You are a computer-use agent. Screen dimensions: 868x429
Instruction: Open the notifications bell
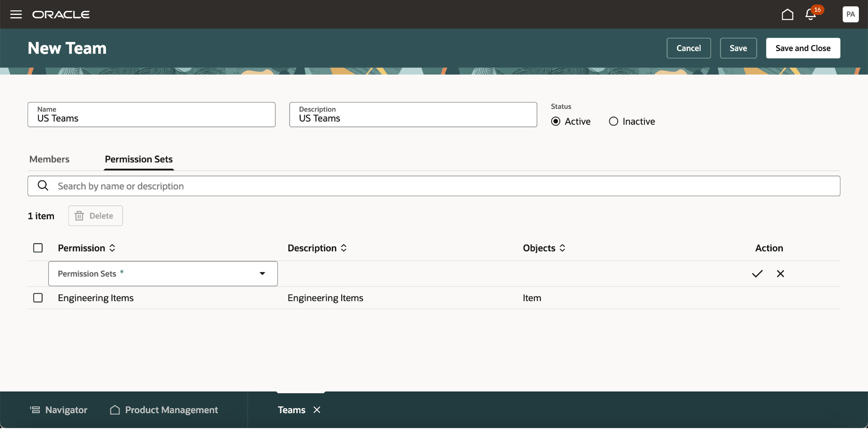pos(811,14)
